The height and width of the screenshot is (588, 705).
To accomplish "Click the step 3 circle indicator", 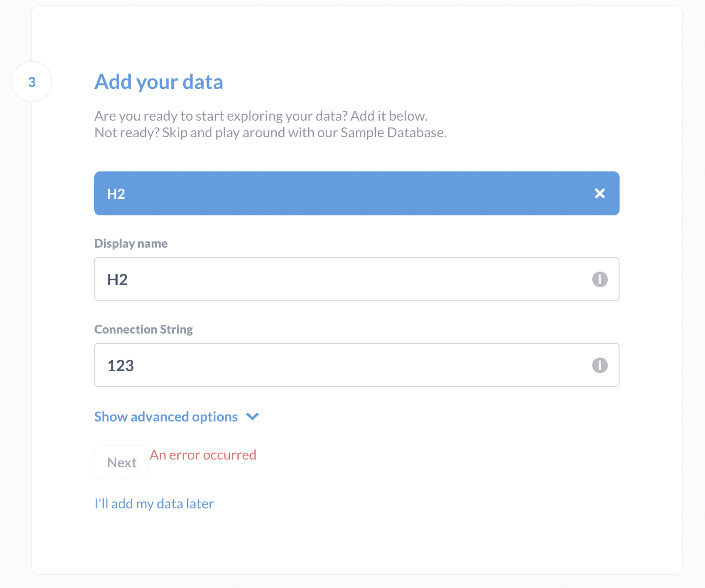I will tap(31, 82).
